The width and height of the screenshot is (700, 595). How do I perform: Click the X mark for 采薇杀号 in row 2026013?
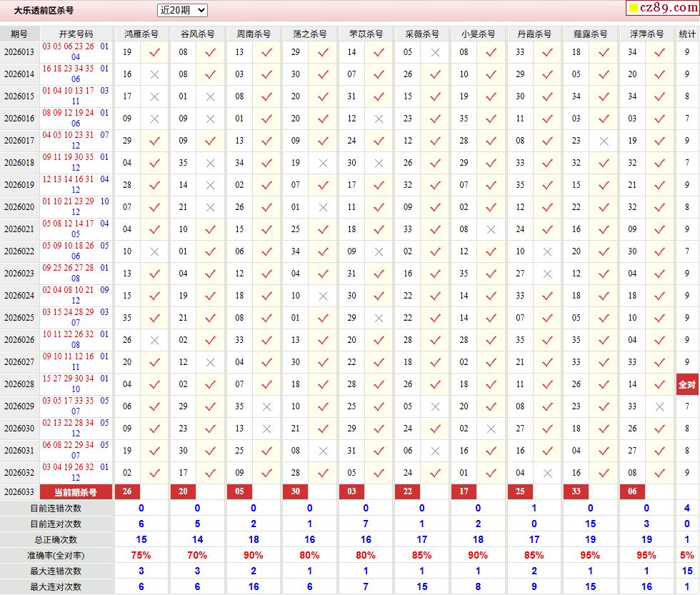coord(435,52)
